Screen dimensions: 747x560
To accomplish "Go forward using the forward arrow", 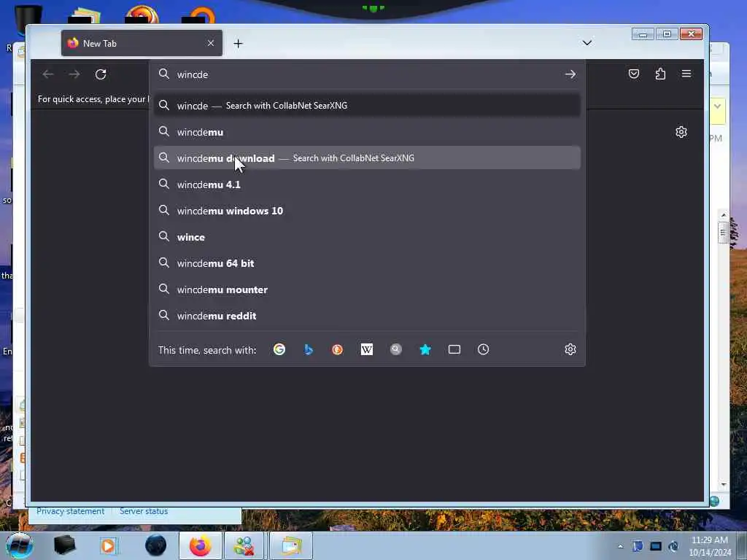I will (74, 74).
